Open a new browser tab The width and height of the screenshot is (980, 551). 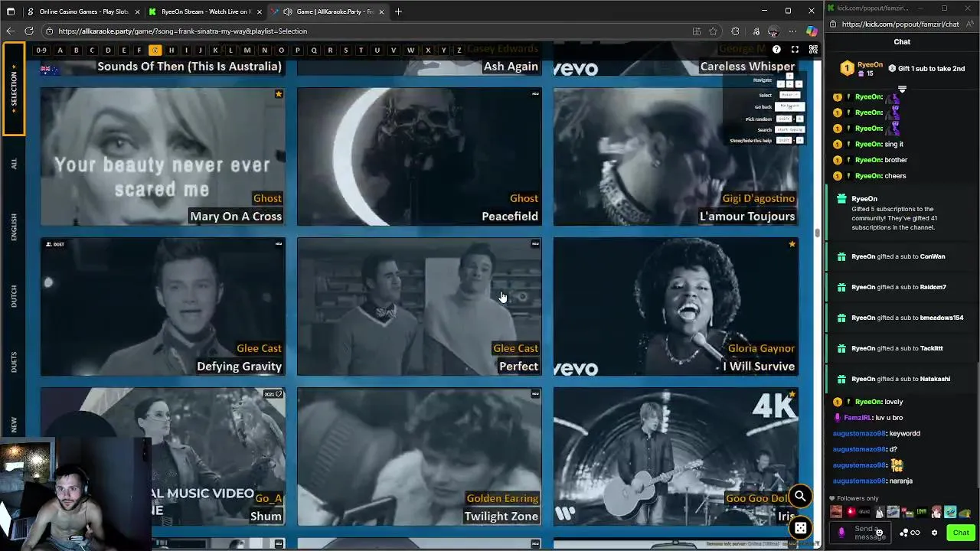pos(398,11)
